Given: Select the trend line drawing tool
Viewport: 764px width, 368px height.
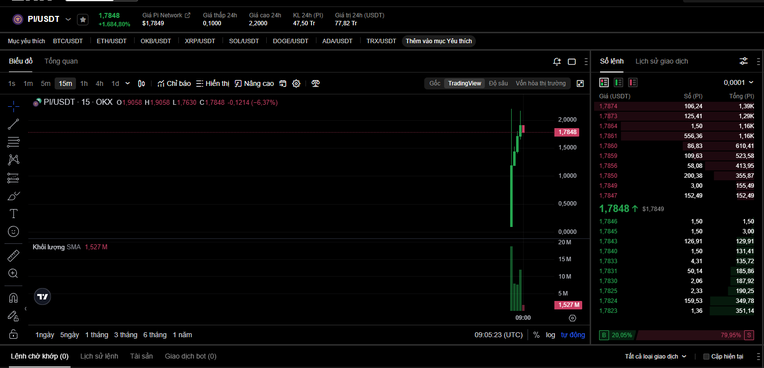Looking at the screenshot, I should (x=14, y=124).
